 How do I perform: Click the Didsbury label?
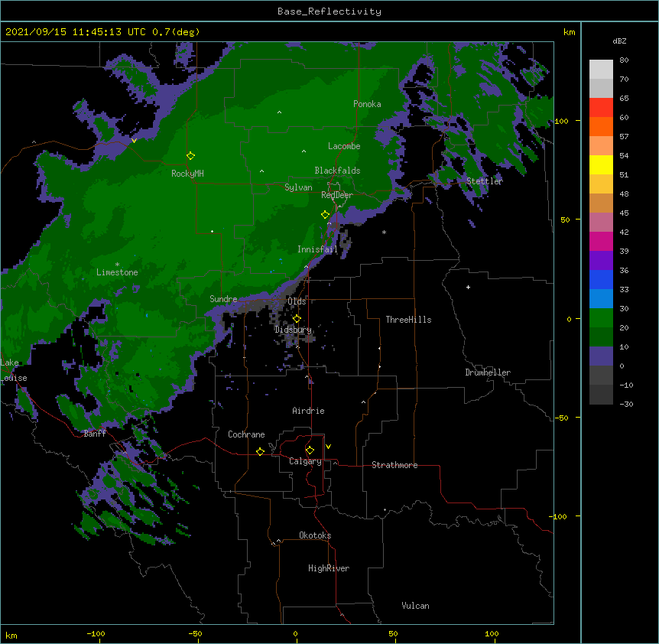(294, 330)
